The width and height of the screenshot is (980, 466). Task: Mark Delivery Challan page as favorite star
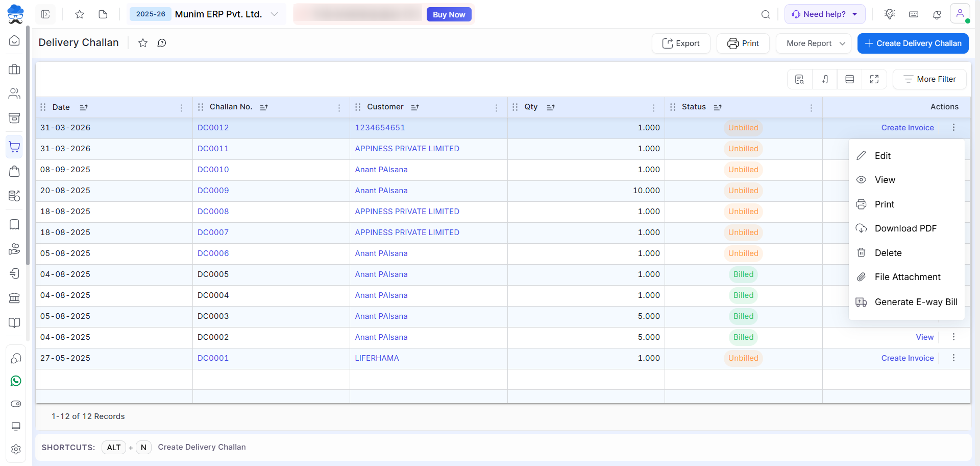click(143, 43)
